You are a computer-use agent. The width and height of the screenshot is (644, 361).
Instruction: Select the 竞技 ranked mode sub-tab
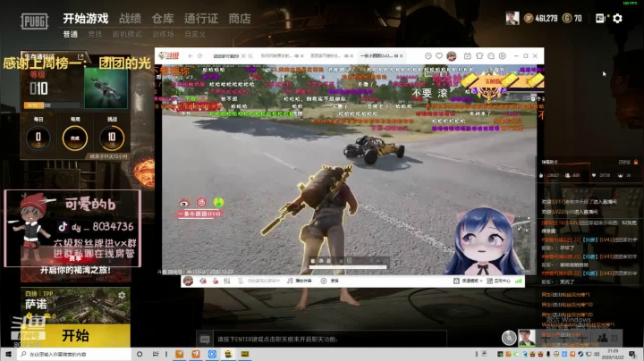point(95,34)
